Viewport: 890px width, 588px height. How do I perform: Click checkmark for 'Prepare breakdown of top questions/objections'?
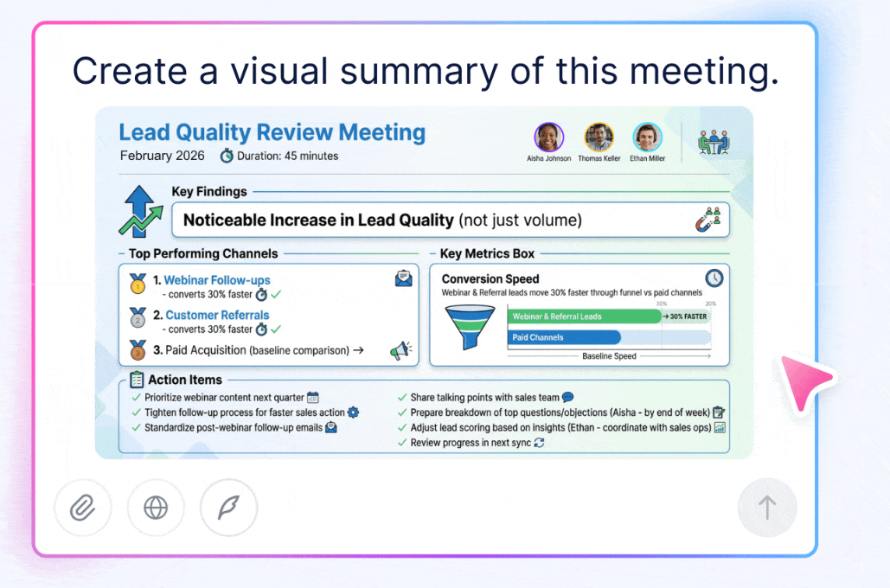point(402,412)
